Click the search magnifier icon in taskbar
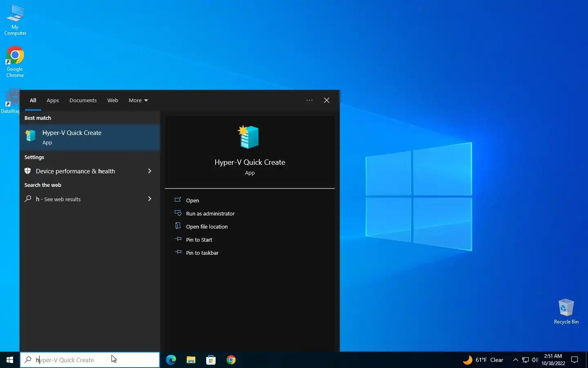The width and height of the screenshot is (588, 368). pyautogui.click(x=28, y=360)
